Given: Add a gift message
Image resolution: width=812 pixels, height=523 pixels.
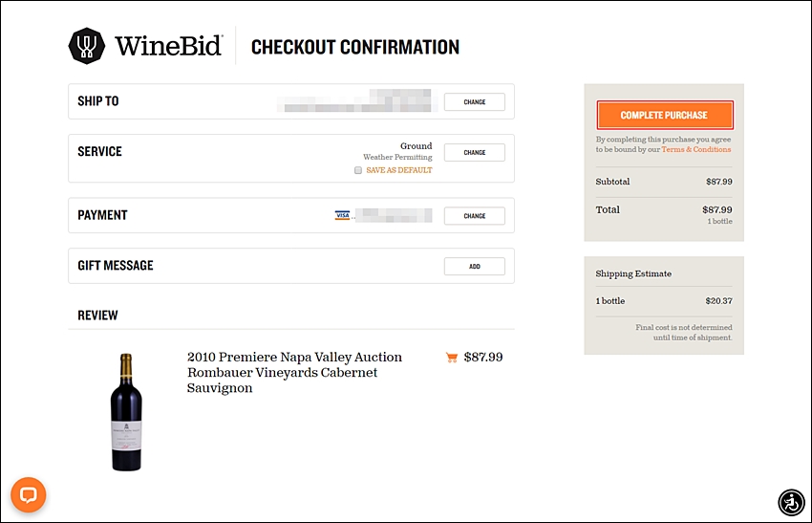Looking at the screenshot, I should (475, 267).
